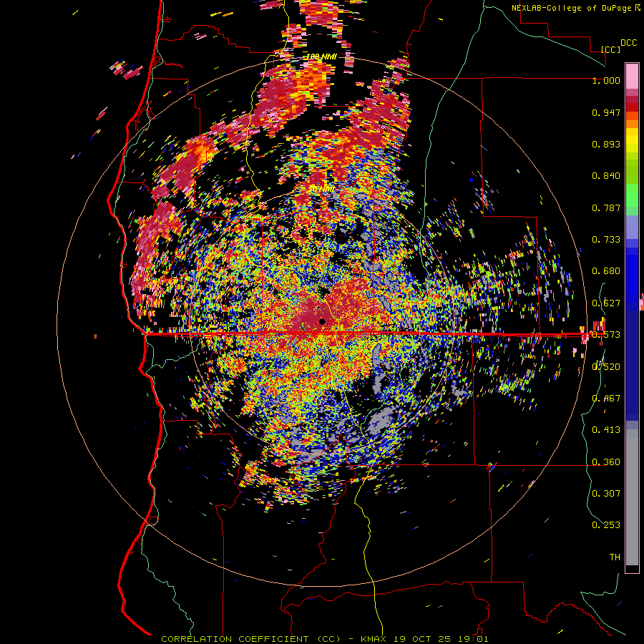Viewport: 644px width, 644px height.
Task: Click the 0.627 color scale value
Action: point(606,303)
